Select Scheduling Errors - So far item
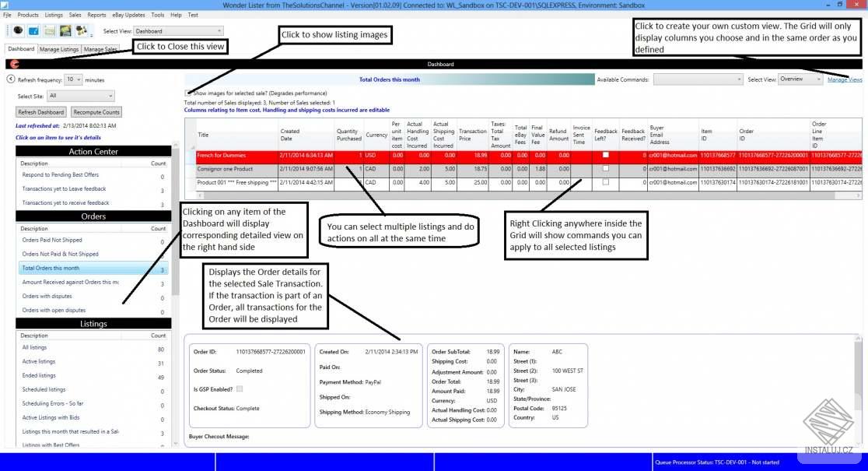 click(93, 404)
